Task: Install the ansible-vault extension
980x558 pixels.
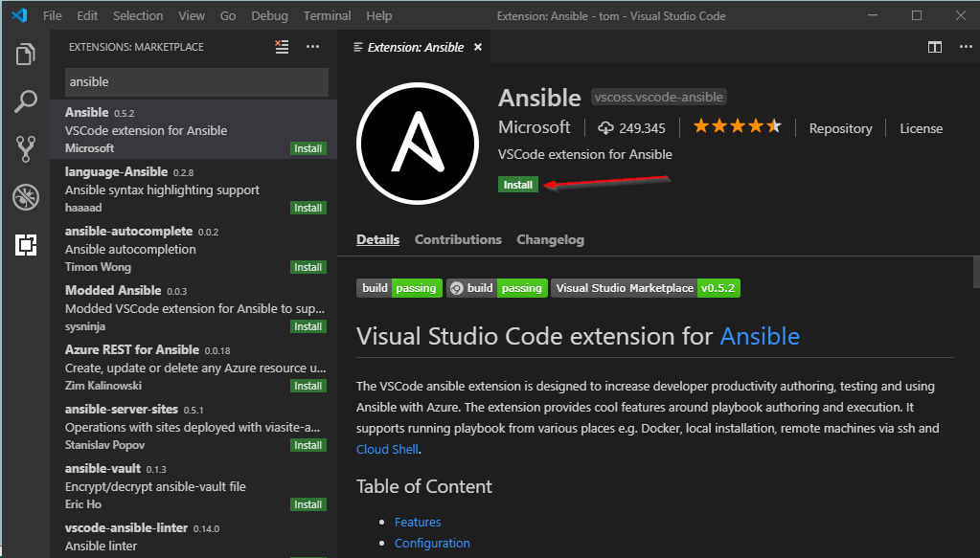Action: click(x=308, y=504)
